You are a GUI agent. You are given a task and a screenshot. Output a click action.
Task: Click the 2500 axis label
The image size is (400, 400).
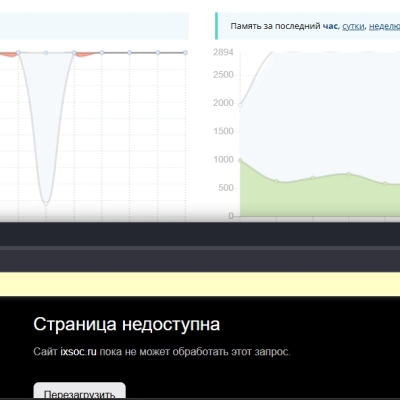pyautogui.click(x=223, y=75)
